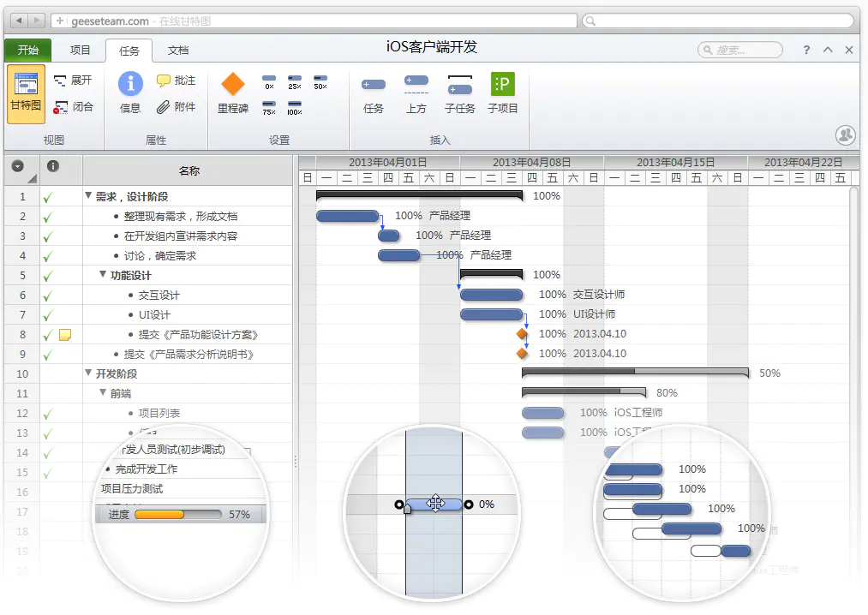The image size is (868, 615).
Task: Select task 讨论，确定需求
Action: pos(160,256)
